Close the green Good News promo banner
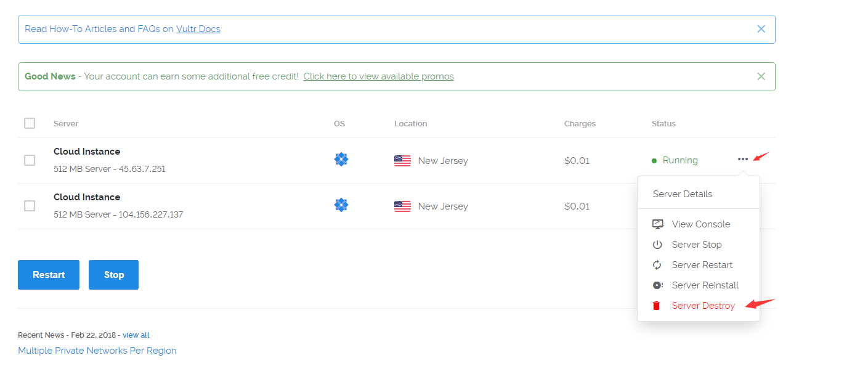Screen dimensions: 868x379 [x=761, y=76]
